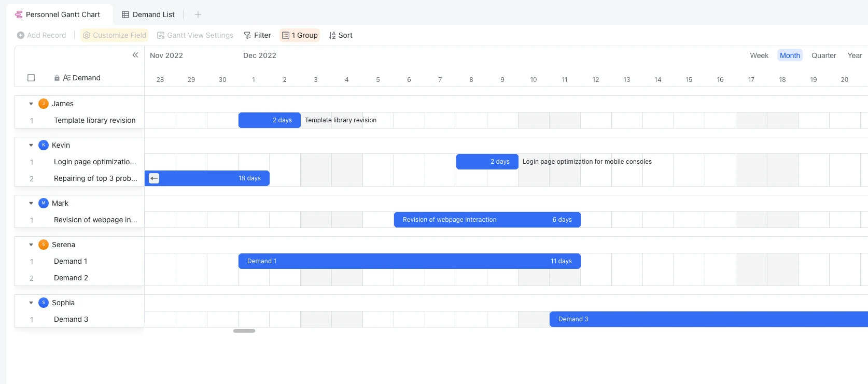
Task: Click the 1 Group icon button
Action: tap(285, 35)
